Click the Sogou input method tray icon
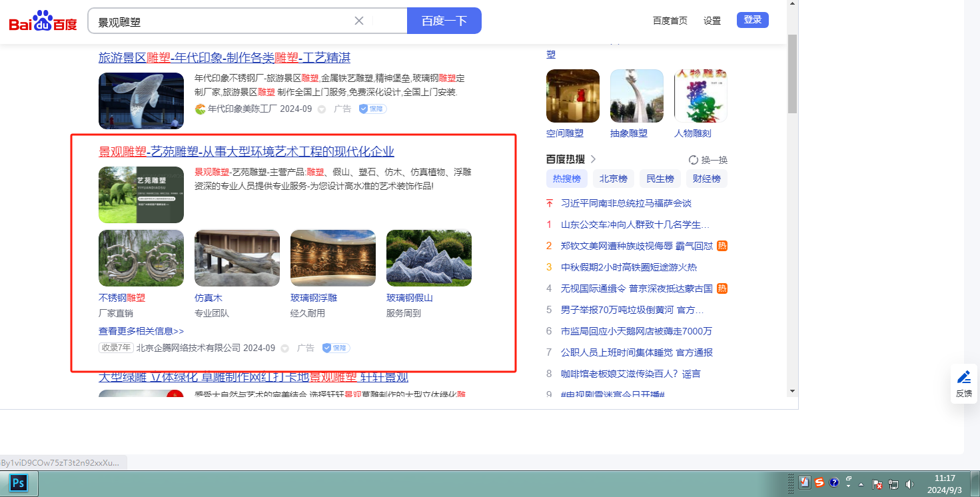The width and height of the screenshot is (980, 497). click(x=819, y=483)
